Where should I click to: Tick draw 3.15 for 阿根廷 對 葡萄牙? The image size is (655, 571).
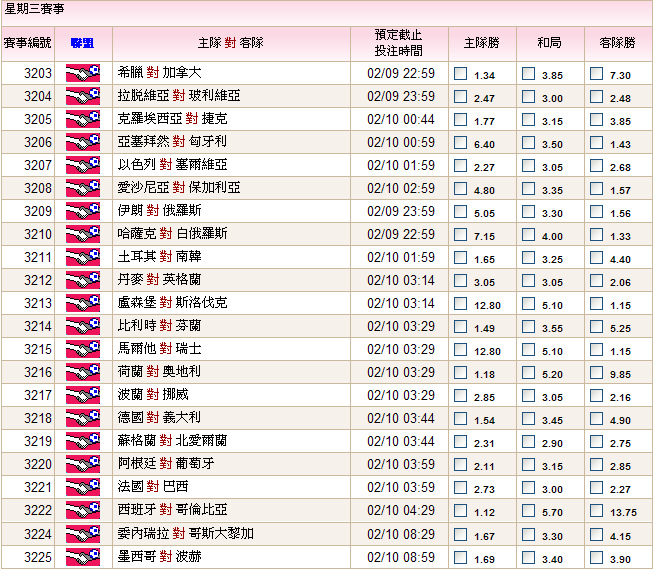pyautogui.click(x=528, y=464)
